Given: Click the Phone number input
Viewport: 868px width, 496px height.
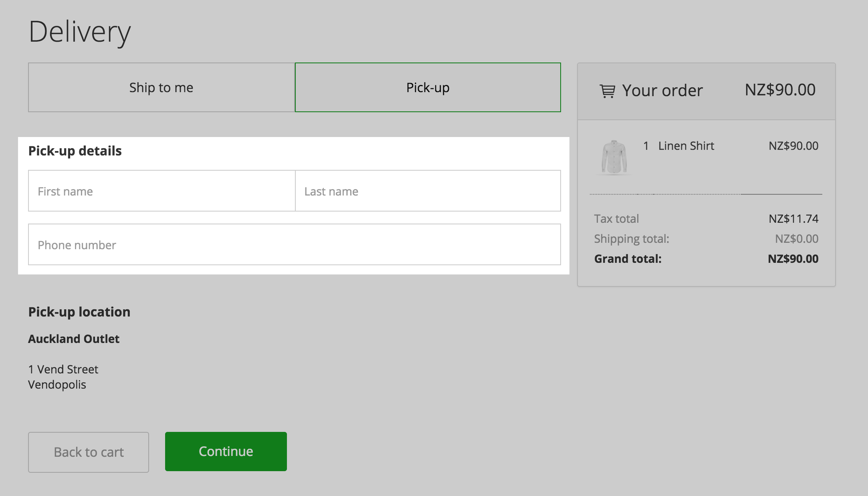Looking at the screenshot, I should pos(294,245).
